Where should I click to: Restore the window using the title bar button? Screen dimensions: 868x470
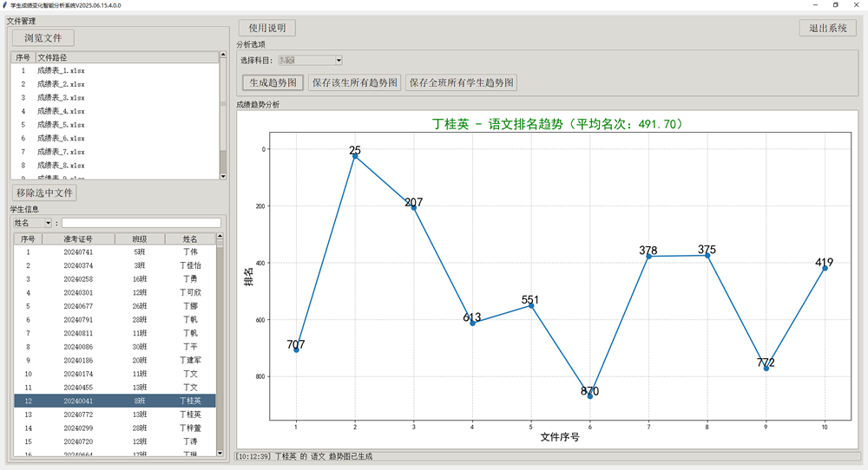point(835,5)
